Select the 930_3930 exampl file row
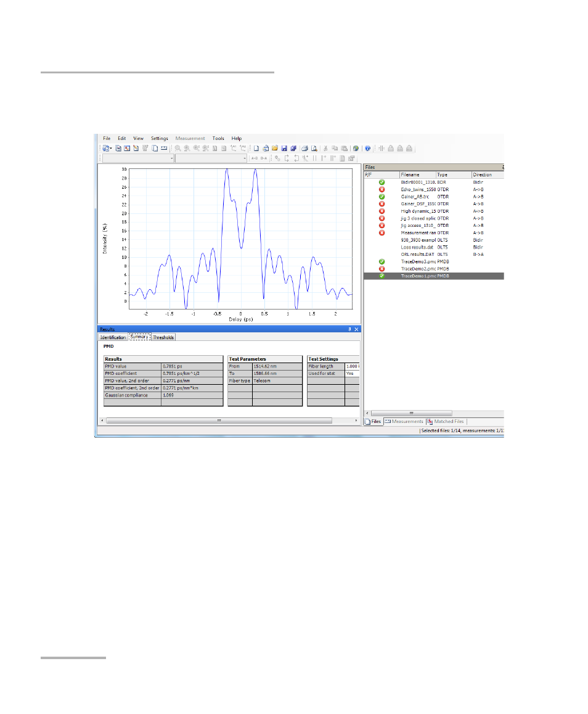Viewport: 588px width, 714px height. coord(434,240)
